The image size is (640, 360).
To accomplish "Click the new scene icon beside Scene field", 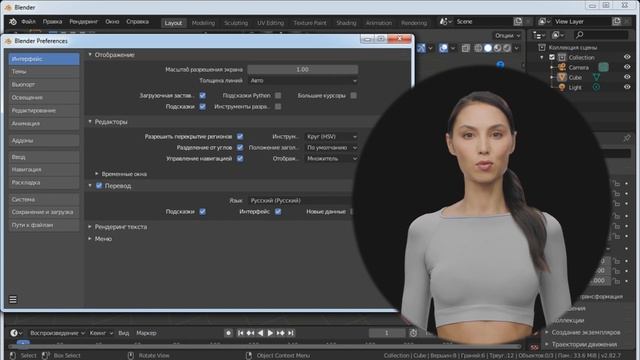I will coord(518,22).
